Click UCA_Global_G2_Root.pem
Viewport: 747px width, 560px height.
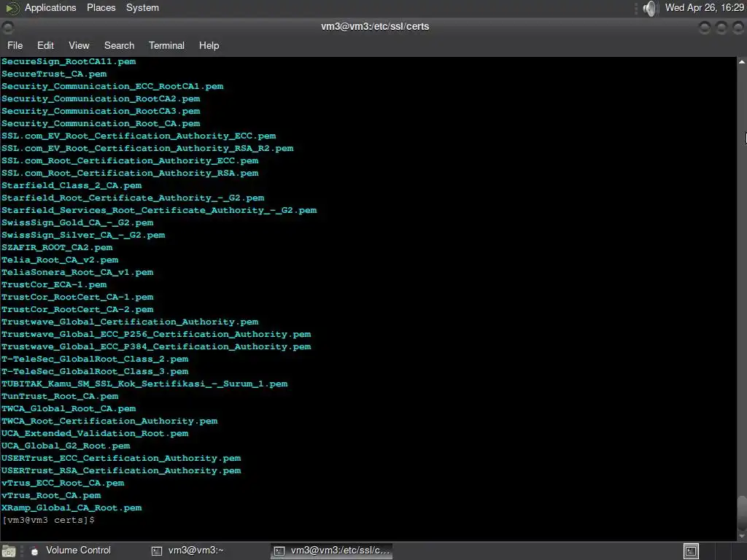(x=66, y=446)
